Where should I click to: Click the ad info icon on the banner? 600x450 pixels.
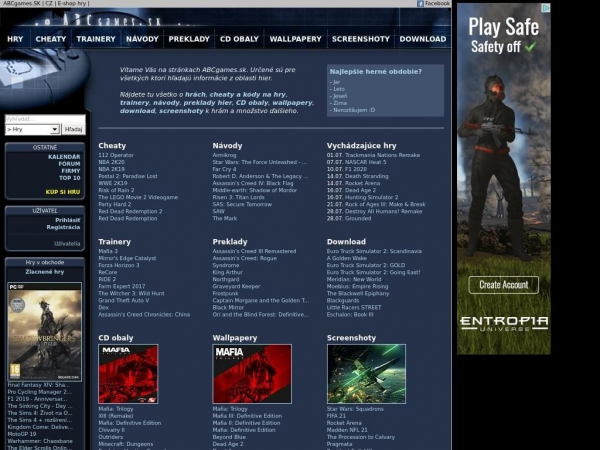tap(547, 7)
